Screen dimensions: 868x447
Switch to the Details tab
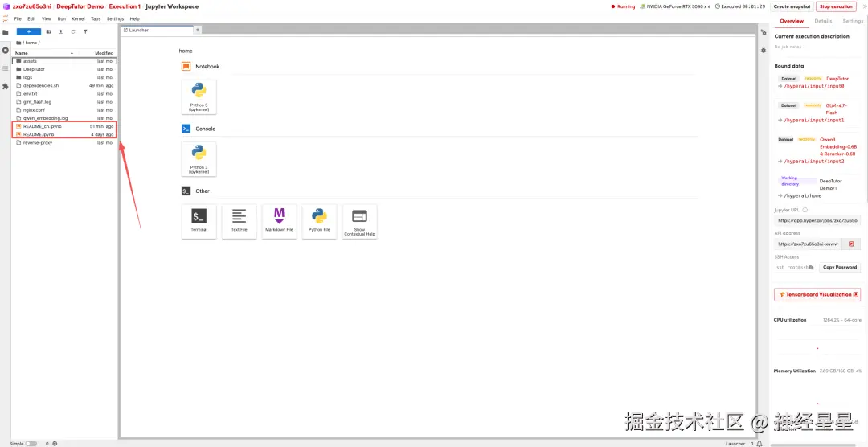coord(823,21)
